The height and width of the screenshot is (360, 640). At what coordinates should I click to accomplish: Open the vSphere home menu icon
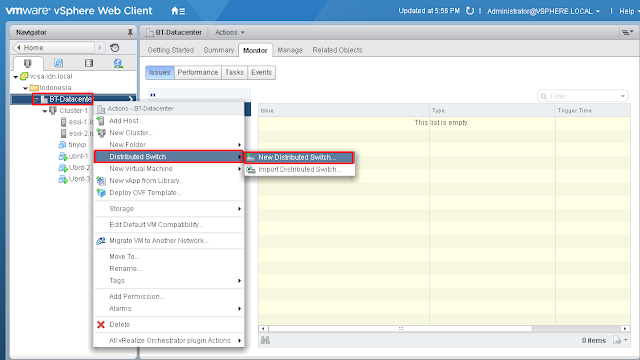pyautogui.click(x=178, y=11)
